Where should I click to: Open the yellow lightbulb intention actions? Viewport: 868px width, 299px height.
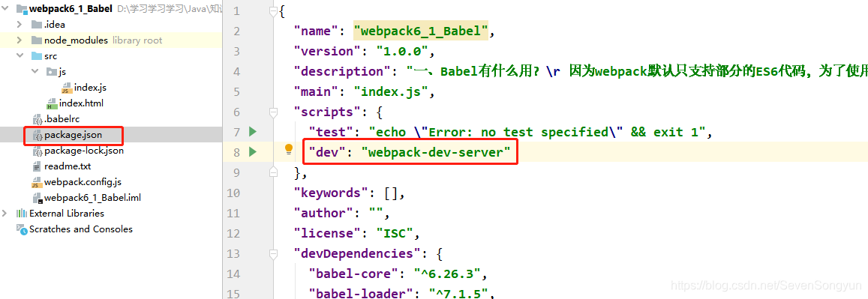click(288, 149)
